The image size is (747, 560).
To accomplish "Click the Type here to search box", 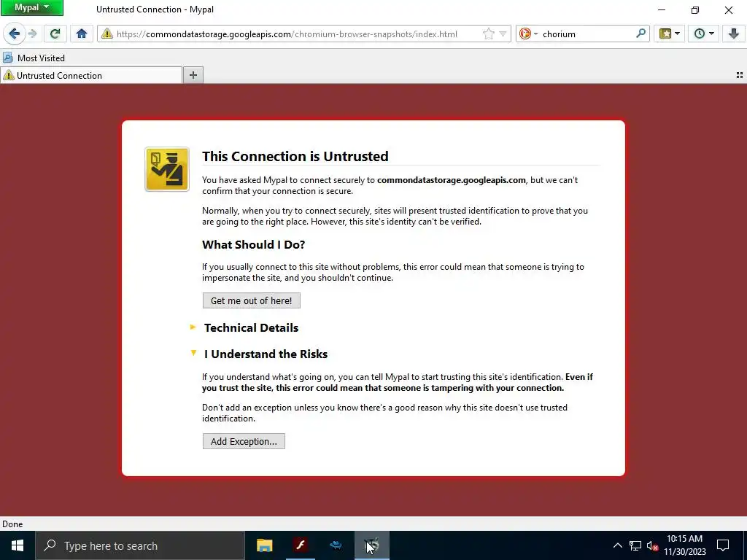I will 140,545.
